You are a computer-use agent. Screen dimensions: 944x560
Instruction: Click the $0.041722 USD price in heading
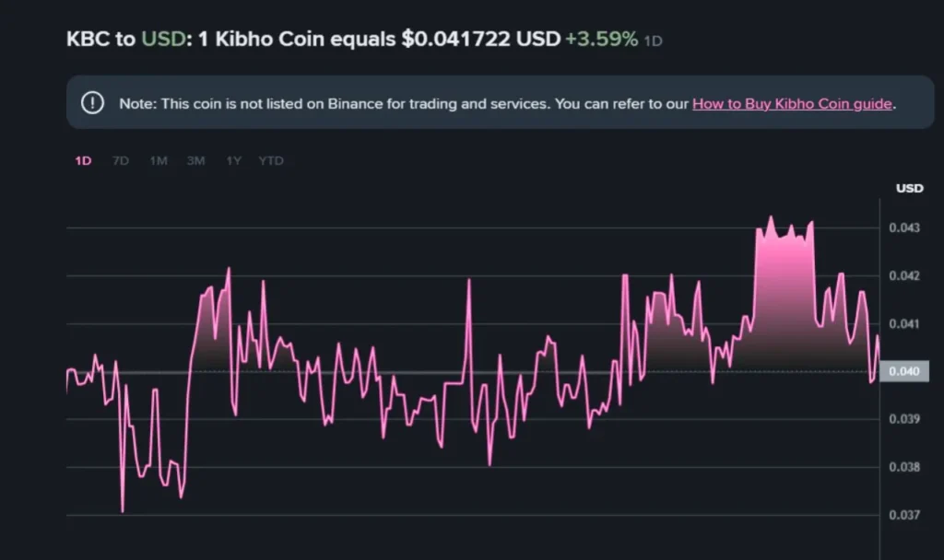point(480,41)
